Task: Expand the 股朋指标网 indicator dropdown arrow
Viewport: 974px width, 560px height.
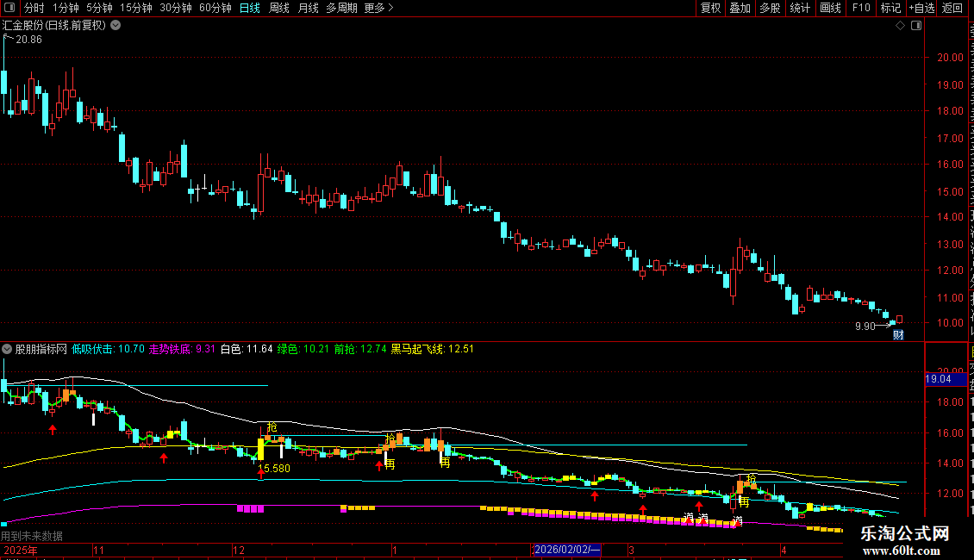Action: [7, 349]
